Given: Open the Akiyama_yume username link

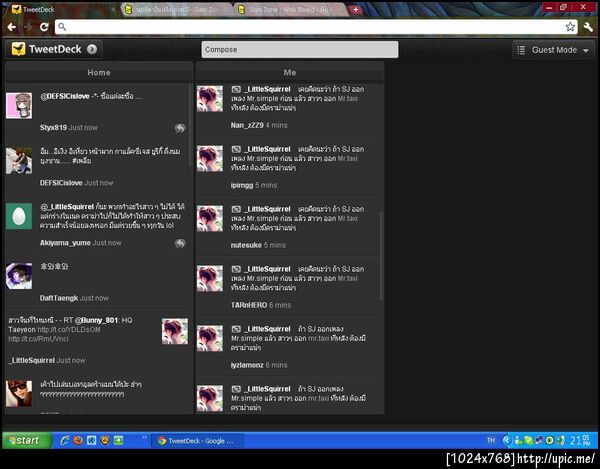Looking at the screenshot, I should click(x=65, y=243).
